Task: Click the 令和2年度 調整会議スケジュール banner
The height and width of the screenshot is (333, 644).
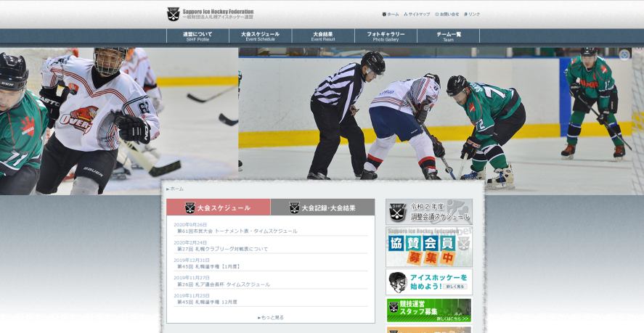Action: point(428,211)
